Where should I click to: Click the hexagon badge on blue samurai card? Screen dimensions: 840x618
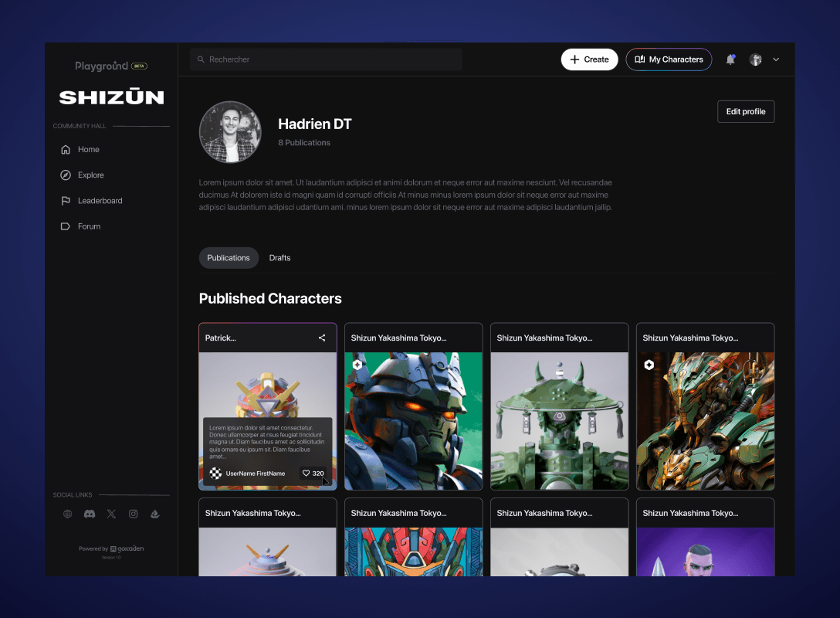(358, 365)
